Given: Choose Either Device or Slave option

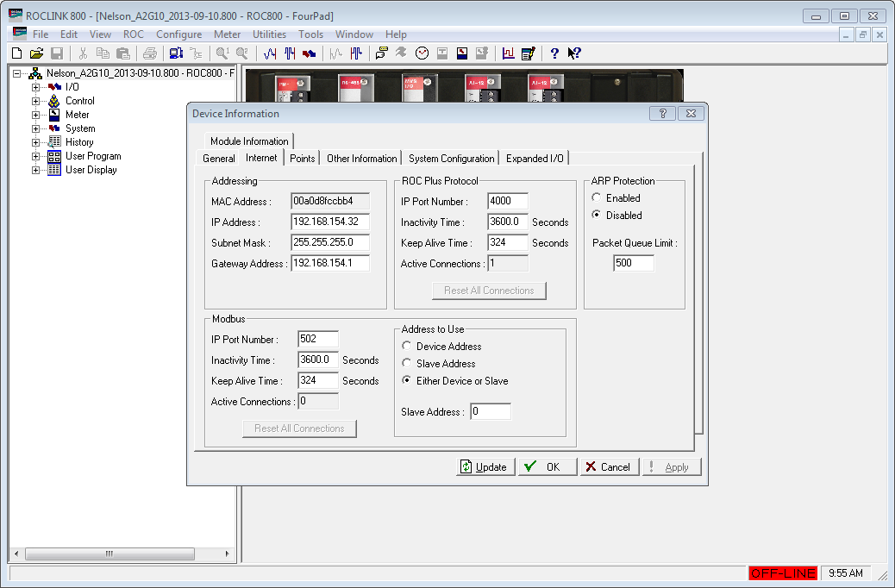Looking at the screenshot, I should (406, 380).
